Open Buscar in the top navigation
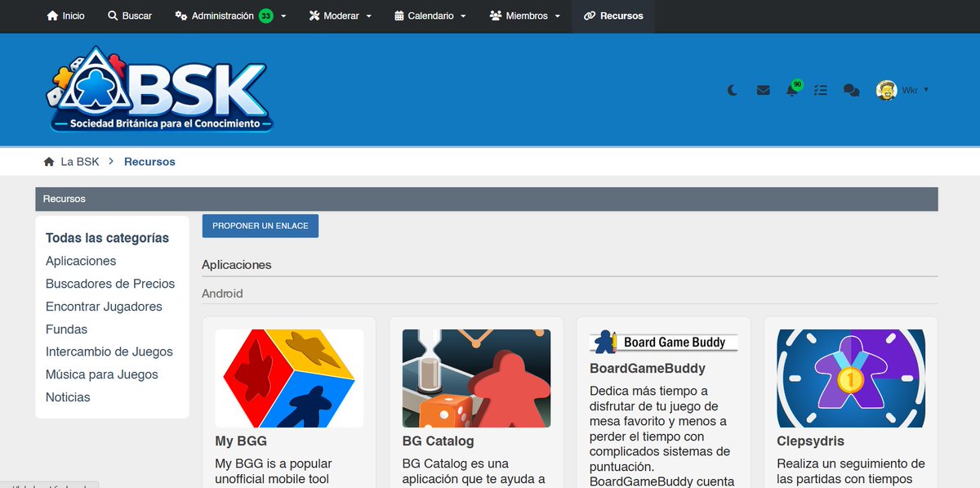 pyautogui.click(x=129, y=16)
